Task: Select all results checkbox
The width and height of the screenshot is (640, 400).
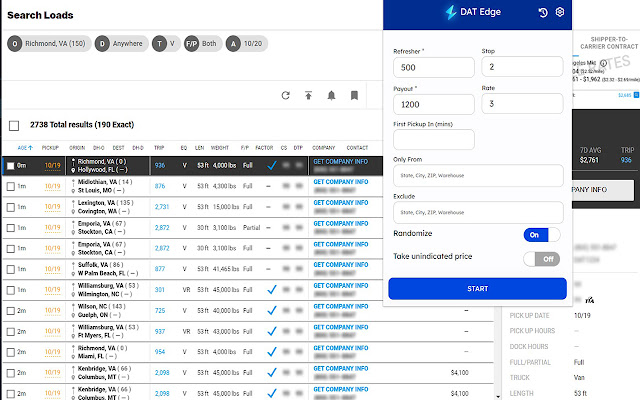Action: [x=14, y=125]
